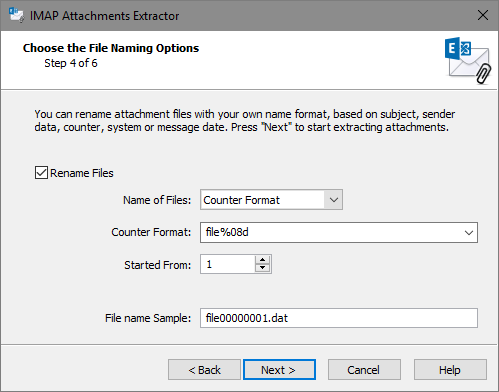Close the IMAP Attachments Extractor window
The height and width of the screenshot is (392, 499).
point(483,15)
